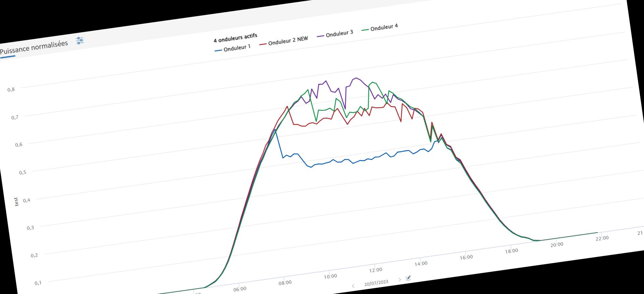The image size is (644, 294).
Task: Click the '4 onduleurs actifs' label
Action: coord(235,38)
